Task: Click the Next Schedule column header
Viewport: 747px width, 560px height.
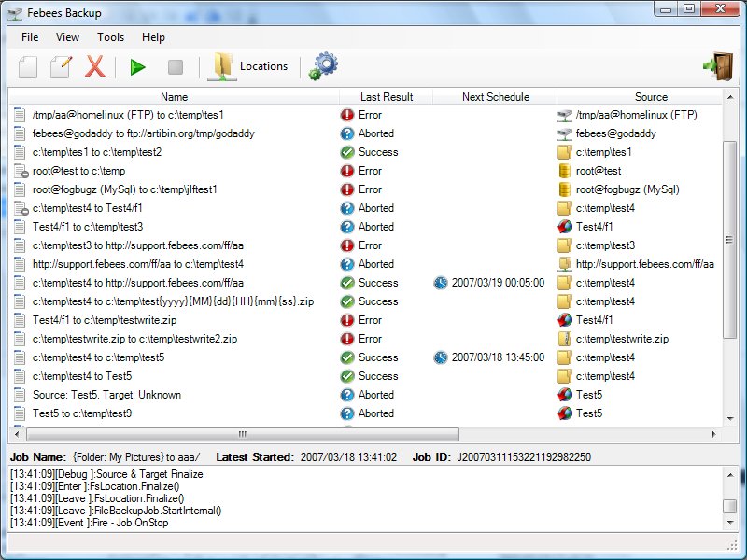Action: point(495,97)
